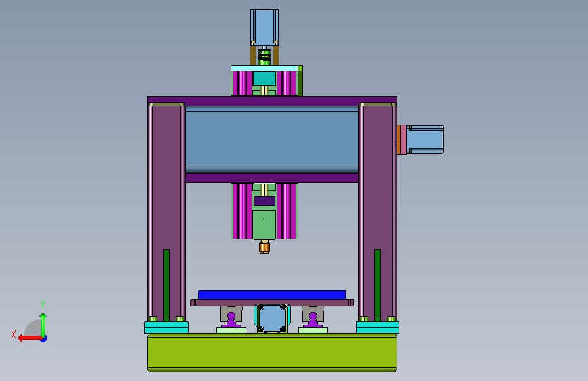Click the green "Y" axis label
Viewport: 588px width, 381px height.
pos(43,304)
